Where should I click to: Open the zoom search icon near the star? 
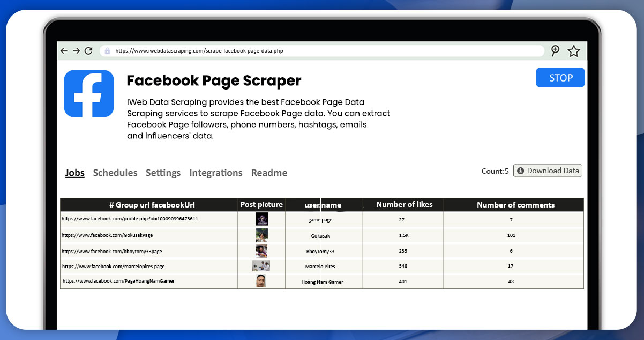[x=554, y=50]
